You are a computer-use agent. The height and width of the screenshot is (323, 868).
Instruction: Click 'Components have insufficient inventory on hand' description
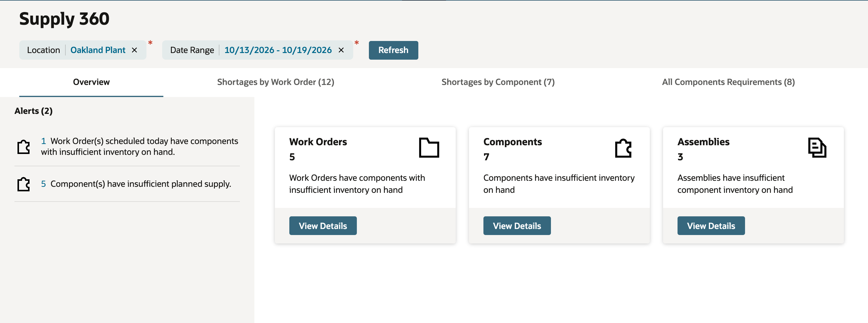559,184
